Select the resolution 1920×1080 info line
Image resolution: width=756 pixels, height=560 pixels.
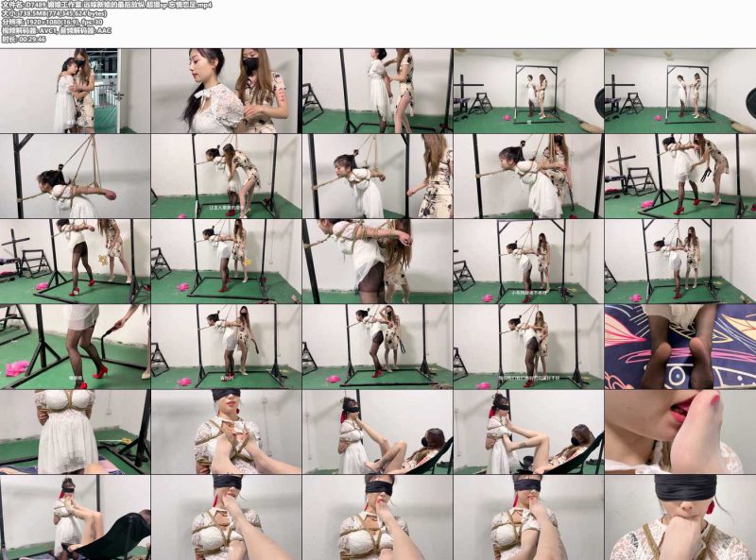click(x=52, y=22)
